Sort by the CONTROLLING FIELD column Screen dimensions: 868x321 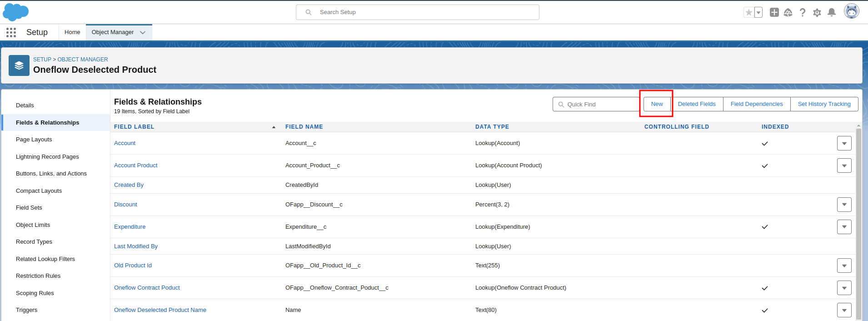click(677, 127)
